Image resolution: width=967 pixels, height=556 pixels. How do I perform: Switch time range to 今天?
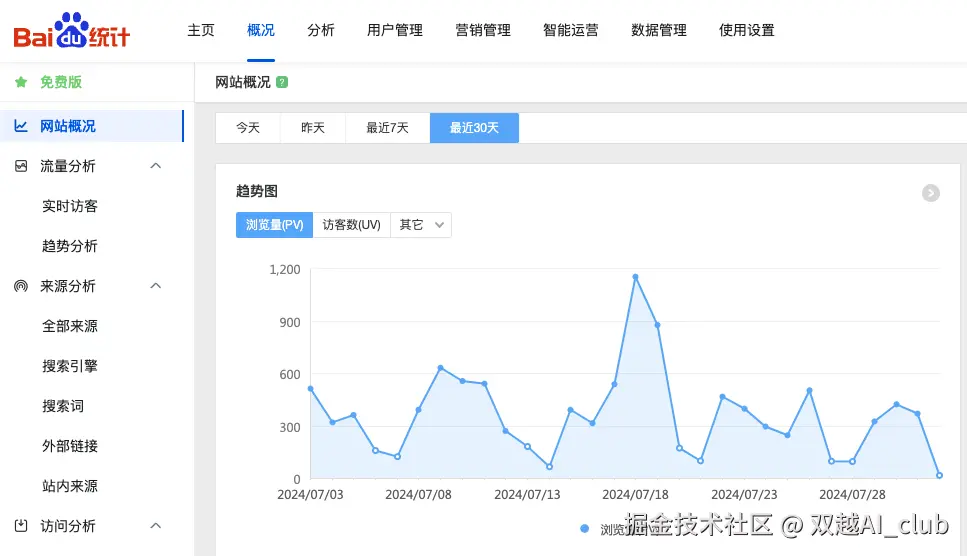tap(248, 128)
